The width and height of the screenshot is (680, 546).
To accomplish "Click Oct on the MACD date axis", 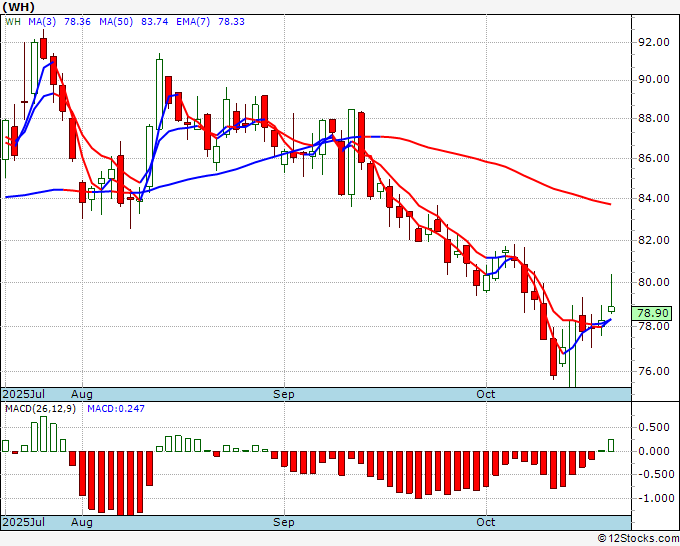I will 486,522.
